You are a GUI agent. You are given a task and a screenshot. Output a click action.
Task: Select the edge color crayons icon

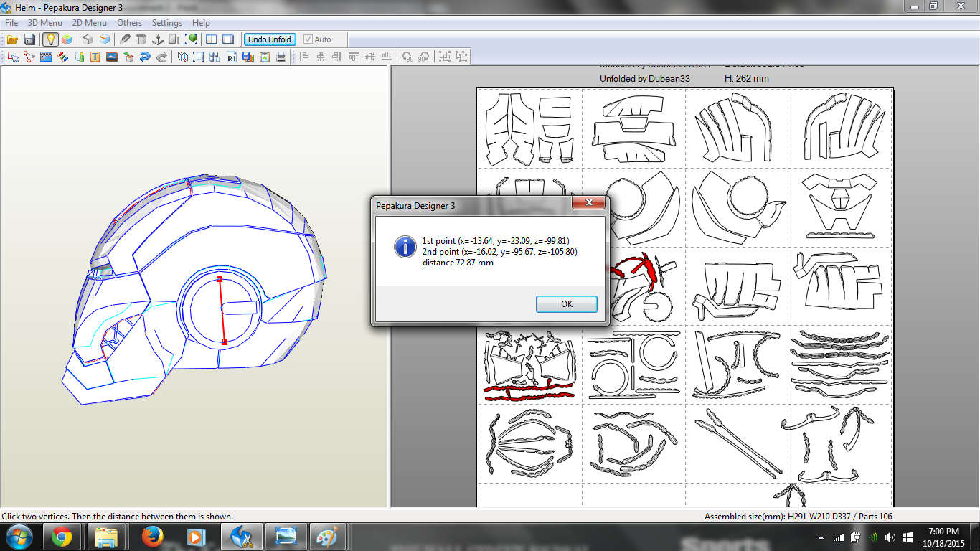(x=62, y=57)
